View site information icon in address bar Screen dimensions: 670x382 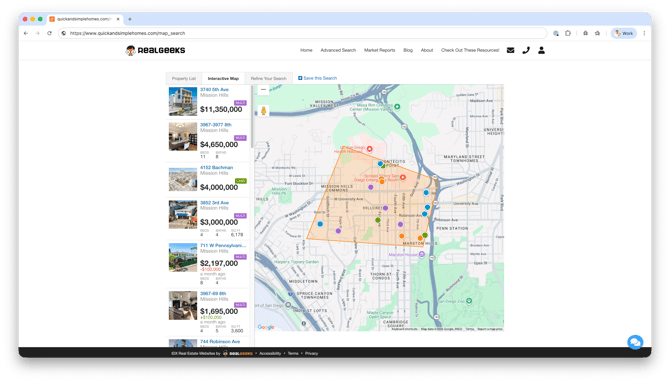pyautogui.click(x=64, y=33)
